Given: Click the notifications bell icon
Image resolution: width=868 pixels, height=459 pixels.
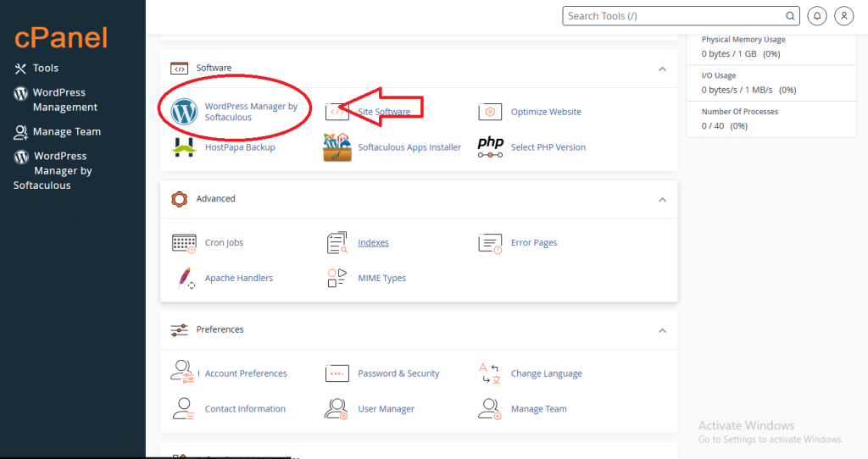Looking at the screenshot, I should [817, 16].
